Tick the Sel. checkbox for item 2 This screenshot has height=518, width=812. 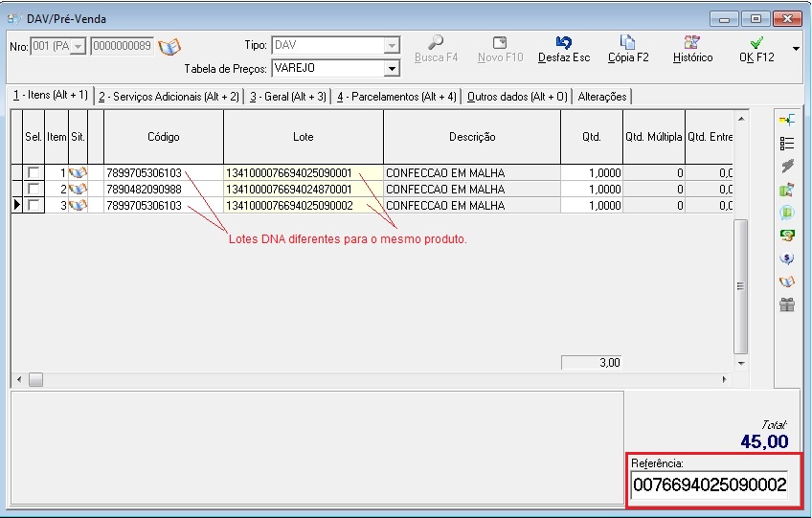pyautogui.click(x=34, y=189)
